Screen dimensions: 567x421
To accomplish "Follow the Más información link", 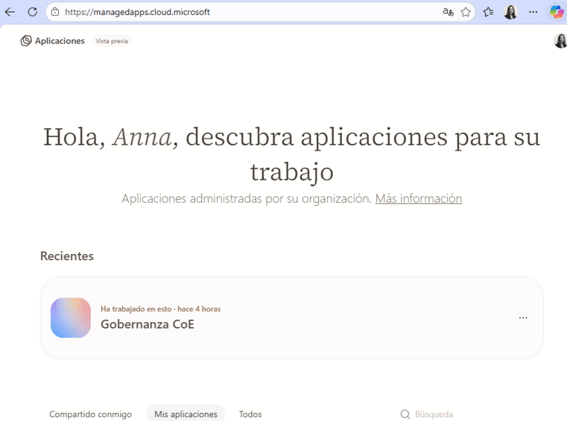I will pos(418,199).
